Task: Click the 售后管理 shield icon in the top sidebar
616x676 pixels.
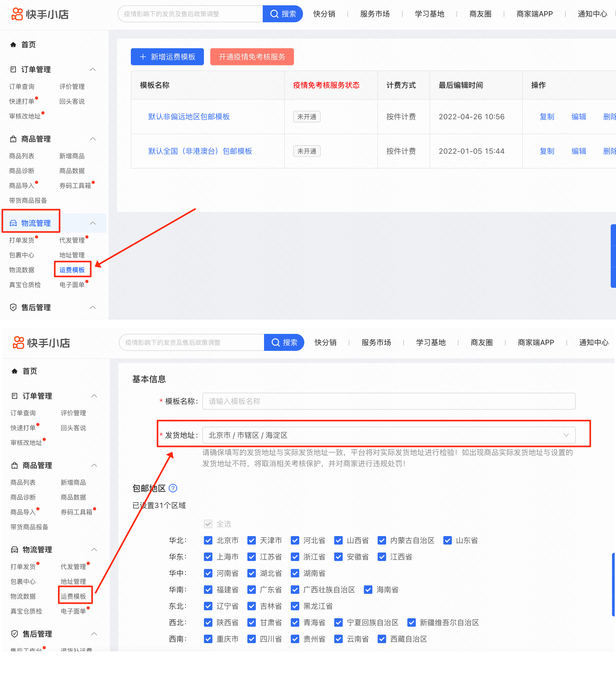Action: 13,307
